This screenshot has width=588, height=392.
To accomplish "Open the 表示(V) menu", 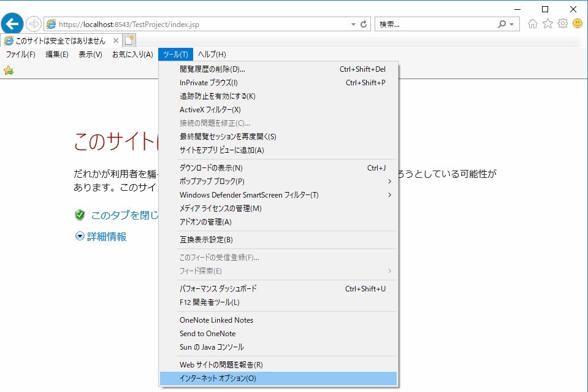I will coord(90,55).
